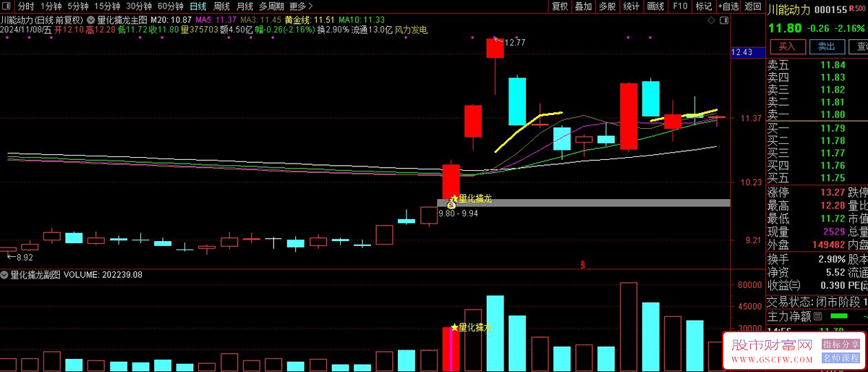
Task: Open the F10 company info
Action: 679,7
